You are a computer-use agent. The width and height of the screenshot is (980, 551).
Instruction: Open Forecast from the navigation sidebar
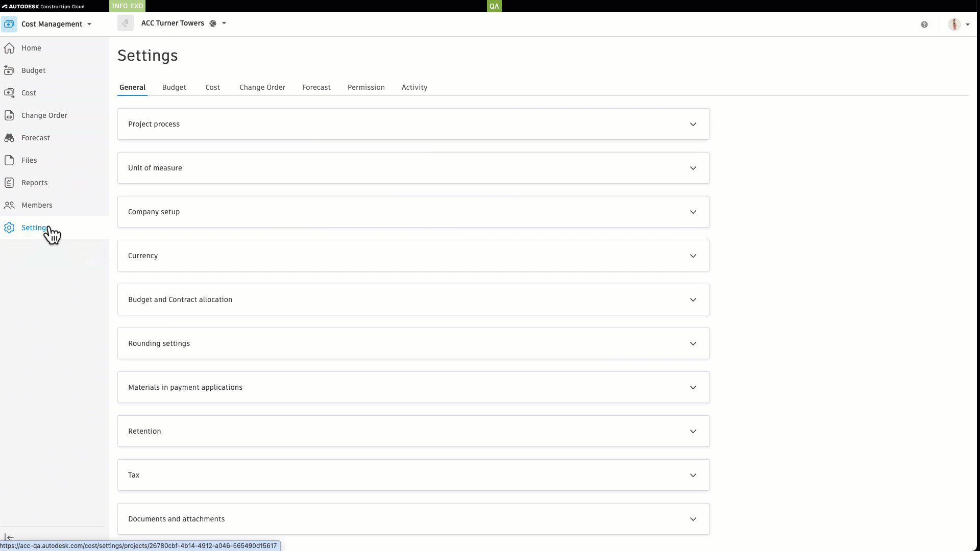coord(35,138)
